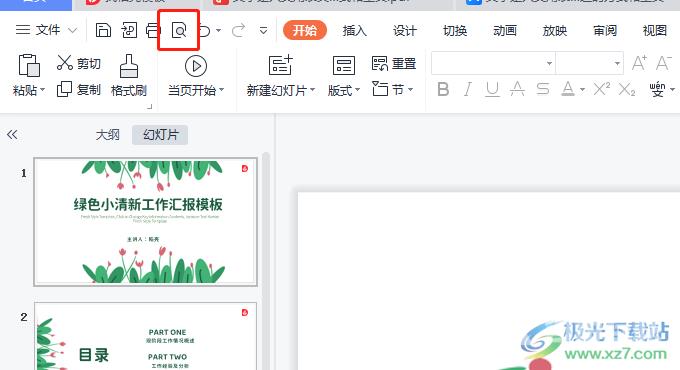Open the 切换 tab
This screenshot has height=370, width=680.
pyautogui.click(x=455, y=30)
